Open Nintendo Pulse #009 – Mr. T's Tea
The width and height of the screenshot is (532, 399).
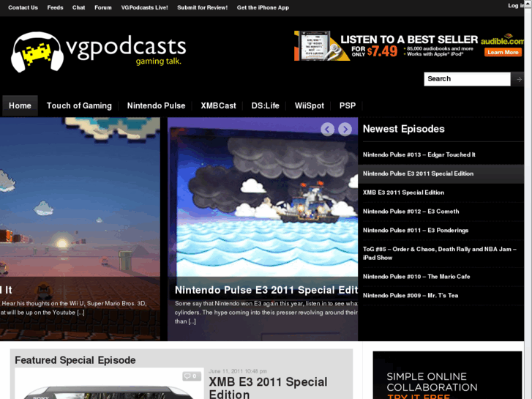[x=411, y=296]
